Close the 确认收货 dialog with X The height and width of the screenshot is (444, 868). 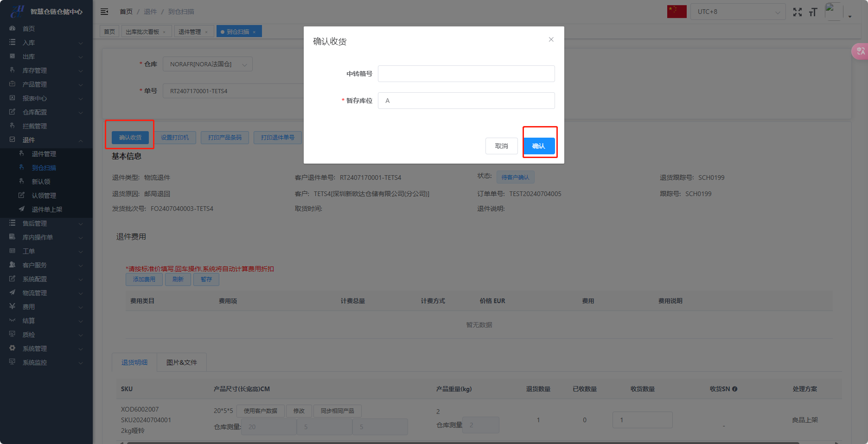click(x=551, y=39)
